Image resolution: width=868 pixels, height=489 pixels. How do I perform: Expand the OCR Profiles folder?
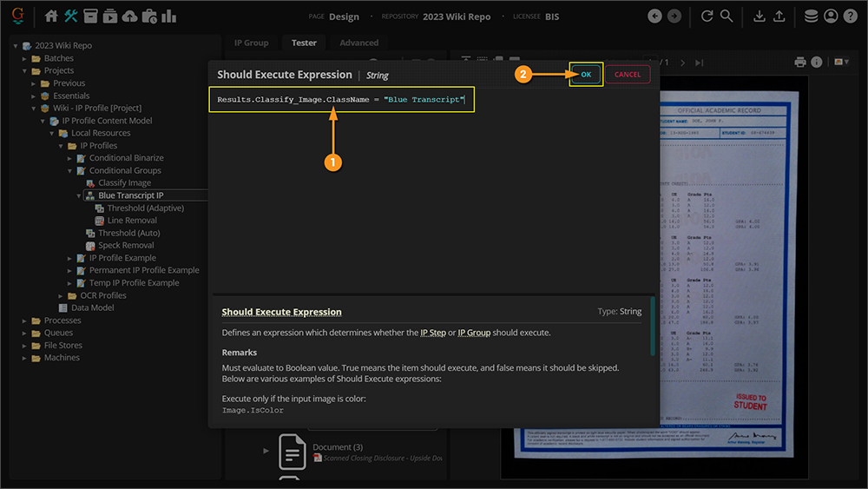click(x=61, y=295)
